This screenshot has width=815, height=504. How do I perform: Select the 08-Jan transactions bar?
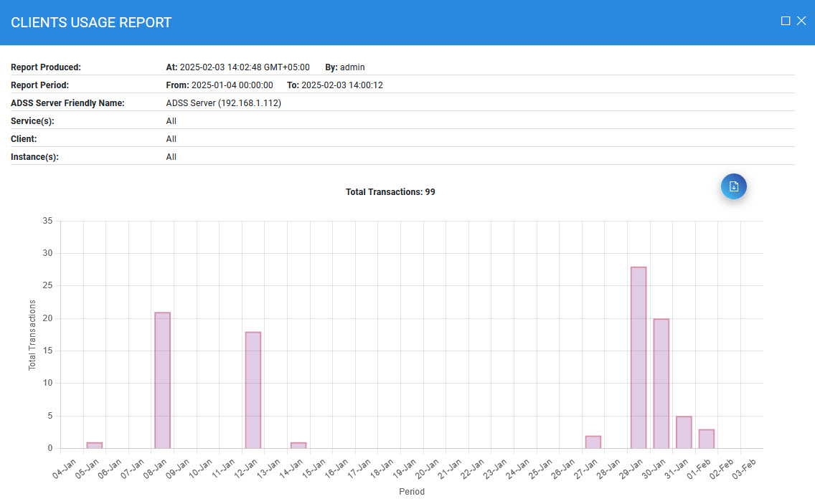coord(162,380)
